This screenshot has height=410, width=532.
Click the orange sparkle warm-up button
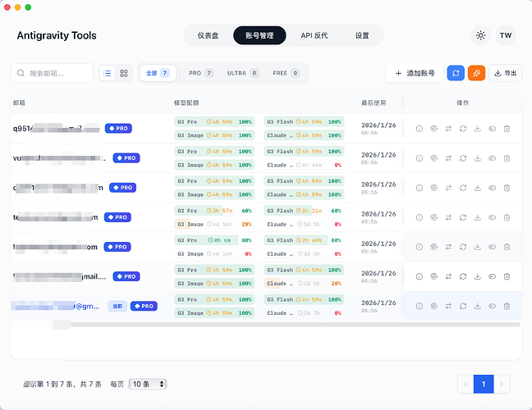coord(476,73)
